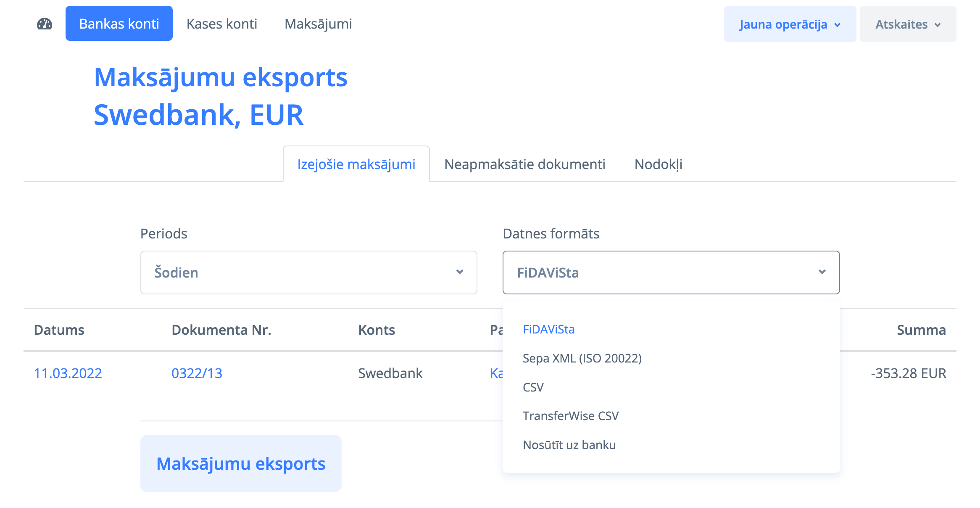The image size is (980, 508).
Task: Switch to Izejošie maksājumi tab
Action: pyautogui.click(x=356, y=164)
